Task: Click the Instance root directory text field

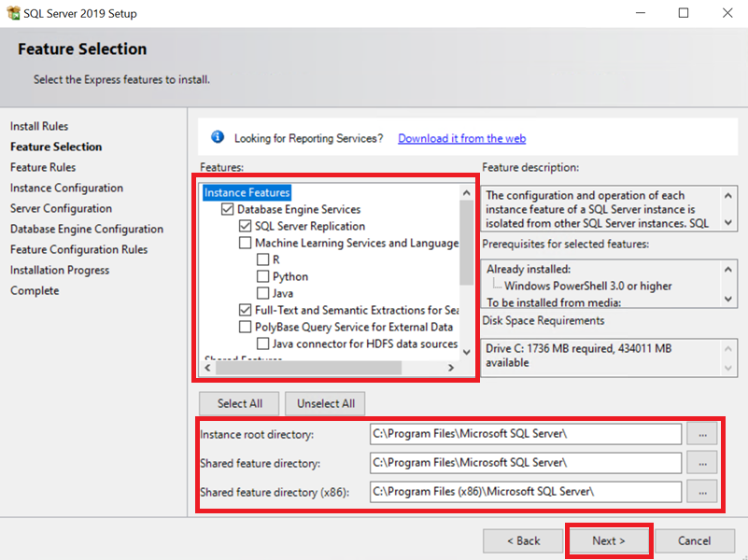Action: click(x=526, y=434)
